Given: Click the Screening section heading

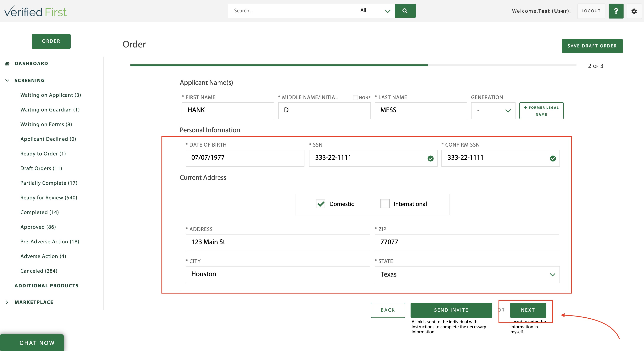Looking at the screenshot, I should (x=30, y=80).
